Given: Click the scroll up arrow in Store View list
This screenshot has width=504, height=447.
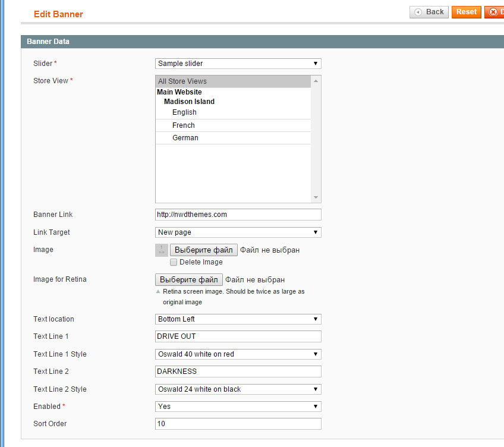Looking at the screenshot, I should click(x=316, y=81).
